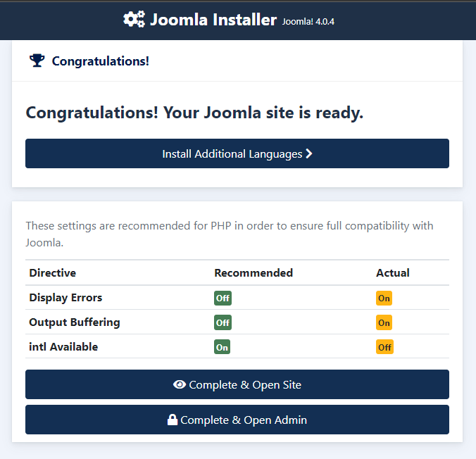Click the chevron arrow on Install Additional Languages
The image size is (476, 459).
(x=309, y=153)
